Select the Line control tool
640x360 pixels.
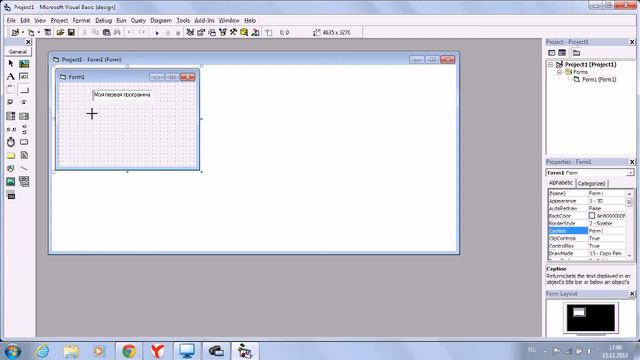coord(24,168)
